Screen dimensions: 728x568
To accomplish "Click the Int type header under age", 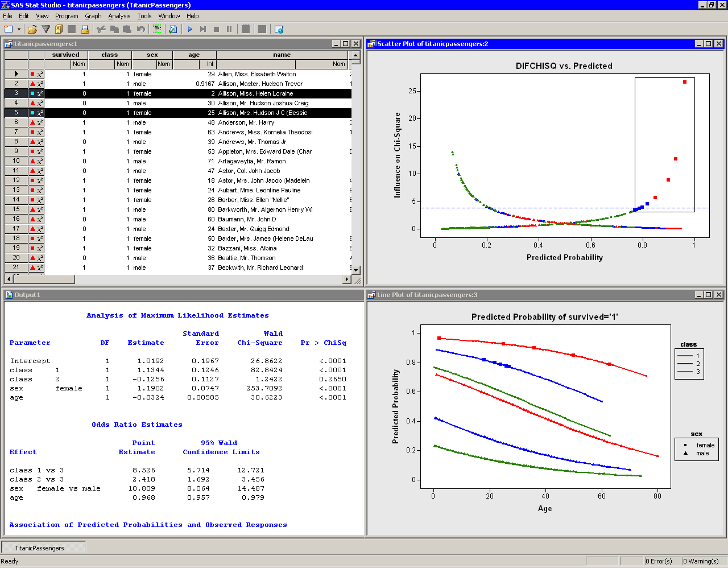I will [x=209, y=64].
